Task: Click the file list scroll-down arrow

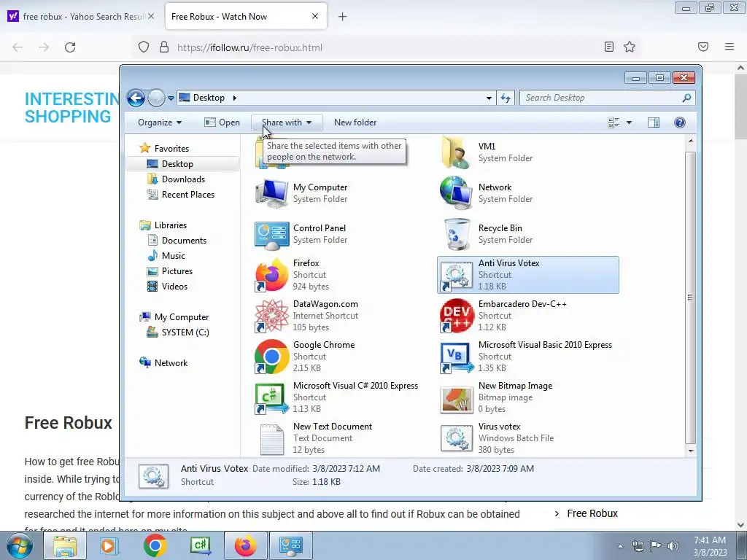Action: pyautogui.click(x=691, y=451)
